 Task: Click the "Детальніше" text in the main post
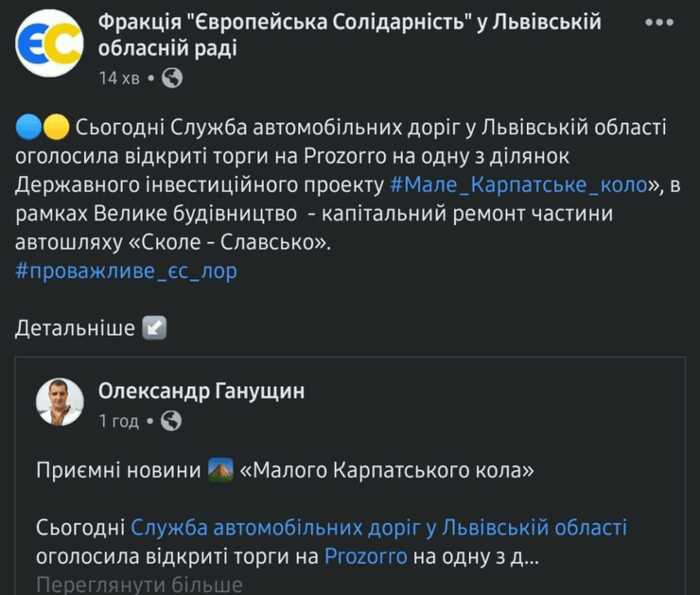point(76,328)
